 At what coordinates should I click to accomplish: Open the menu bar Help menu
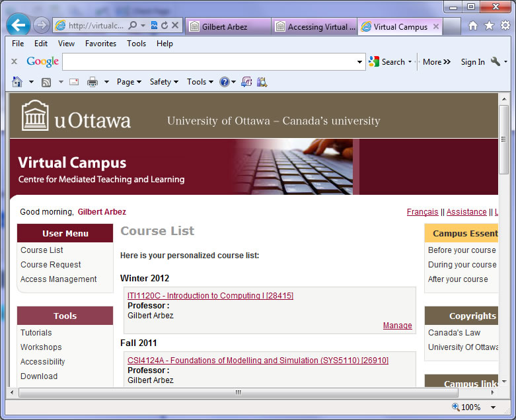[165, 44]
